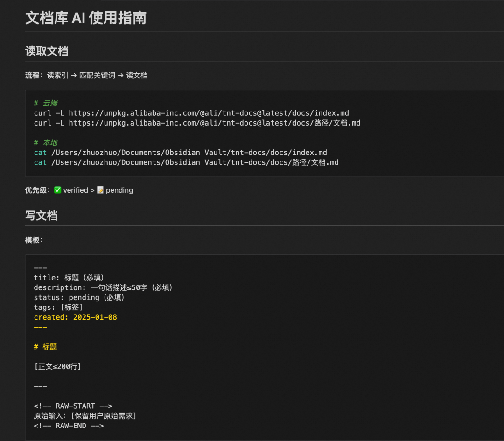Click the # 本地 comment line
This screenshot has width=504, height=441.
point(46,142)
